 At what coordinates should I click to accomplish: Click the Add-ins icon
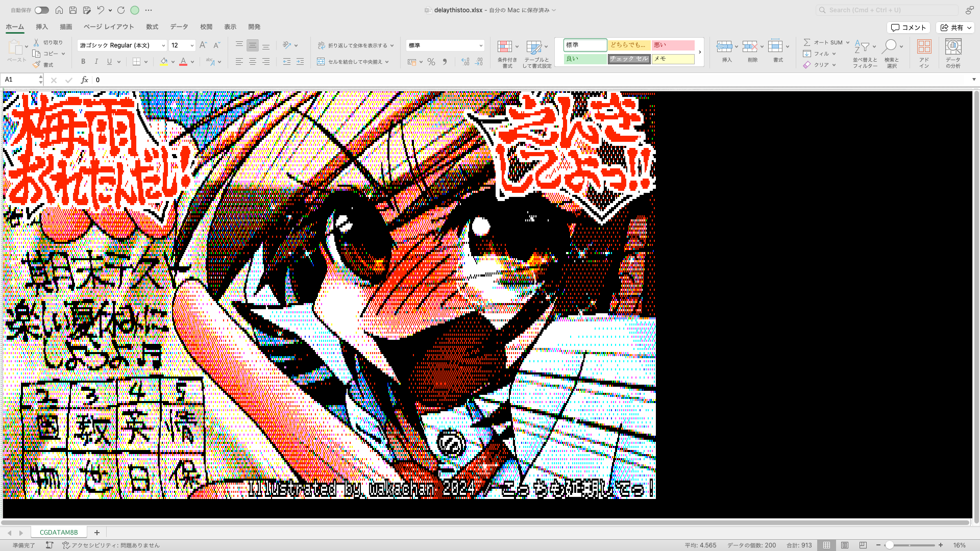point(924,46)
